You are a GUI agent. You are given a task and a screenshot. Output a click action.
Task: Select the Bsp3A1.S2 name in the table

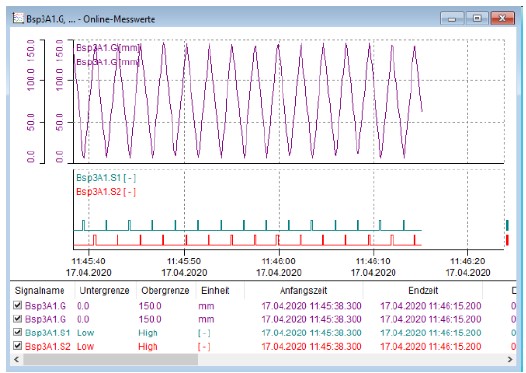click(48, 346)
